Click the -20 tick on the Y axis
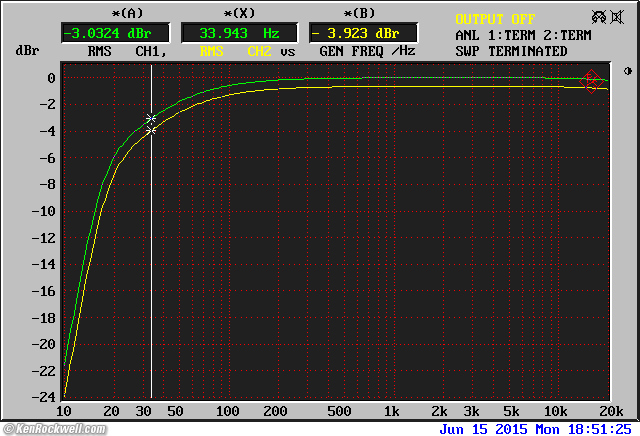This screenshot has width=640, height=436. (x=43, y=345)
